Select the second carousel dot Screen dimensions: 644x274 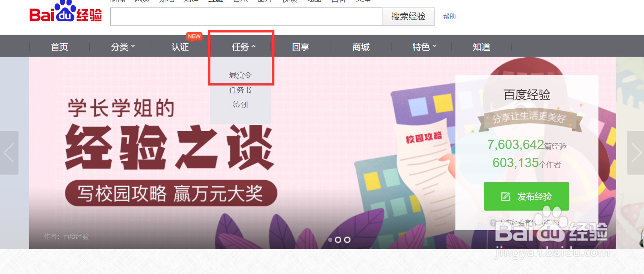tap(338, 240)
